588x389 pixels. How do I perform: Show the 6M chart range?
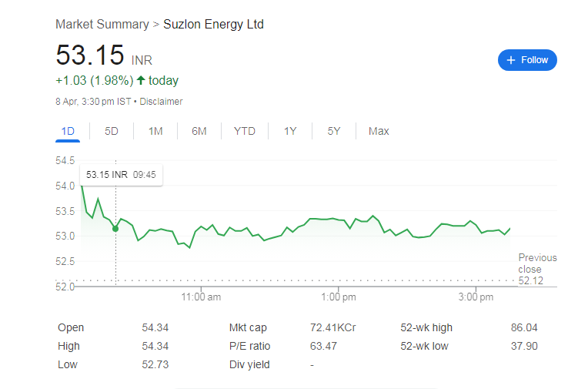[199, 131]
